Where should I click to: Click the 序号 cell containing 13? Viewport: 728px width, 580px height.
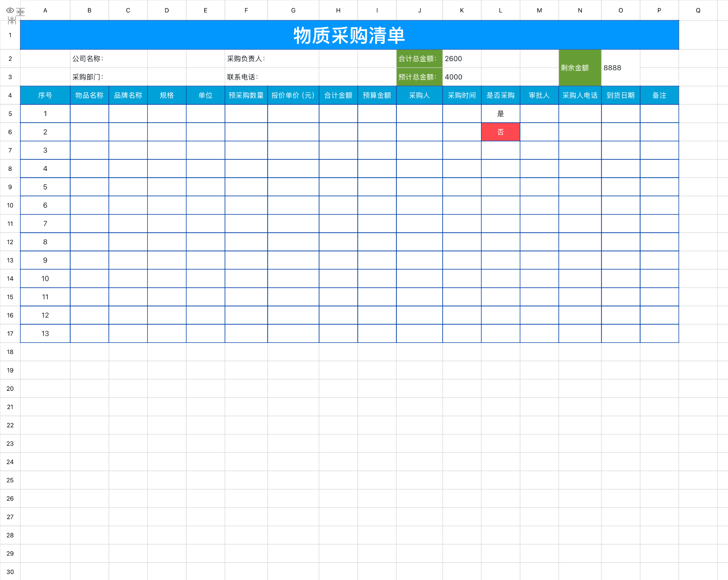45,334
